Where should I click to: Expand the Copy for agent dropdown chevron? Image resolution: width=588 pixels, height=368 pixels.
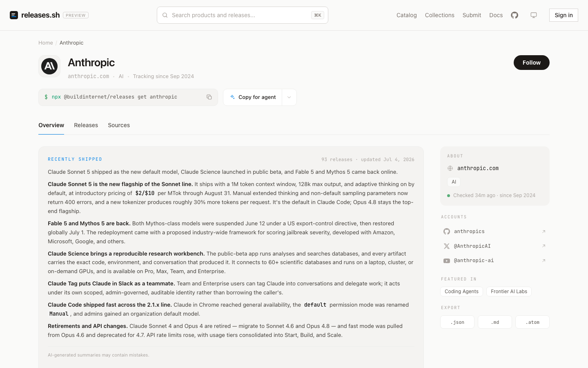[289, 97]
